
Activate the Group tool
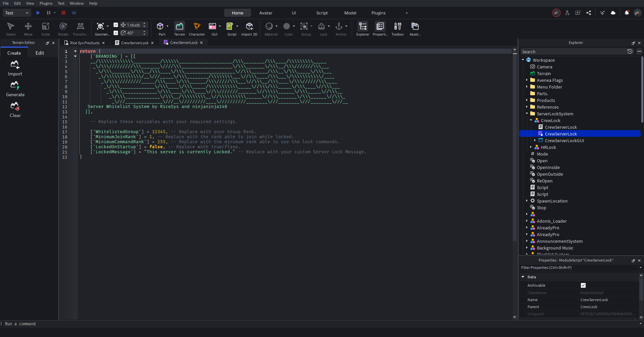click(x=305, y=29)
